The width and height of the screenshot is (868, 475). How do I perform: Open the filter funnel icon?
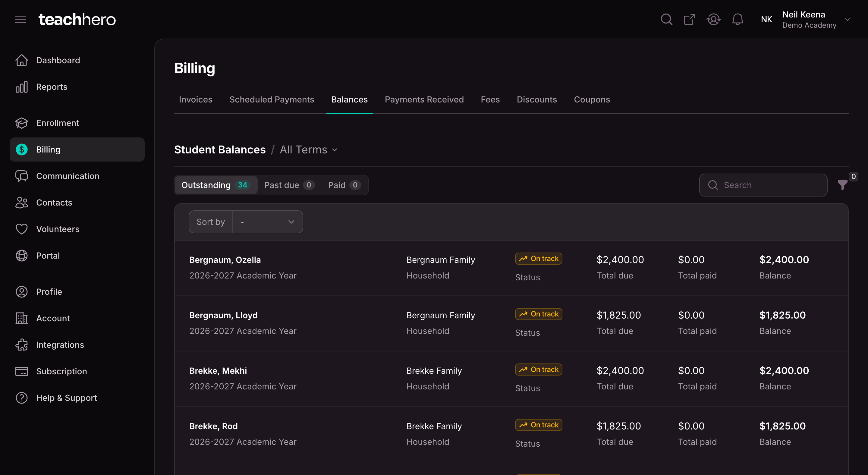point(842,185)
